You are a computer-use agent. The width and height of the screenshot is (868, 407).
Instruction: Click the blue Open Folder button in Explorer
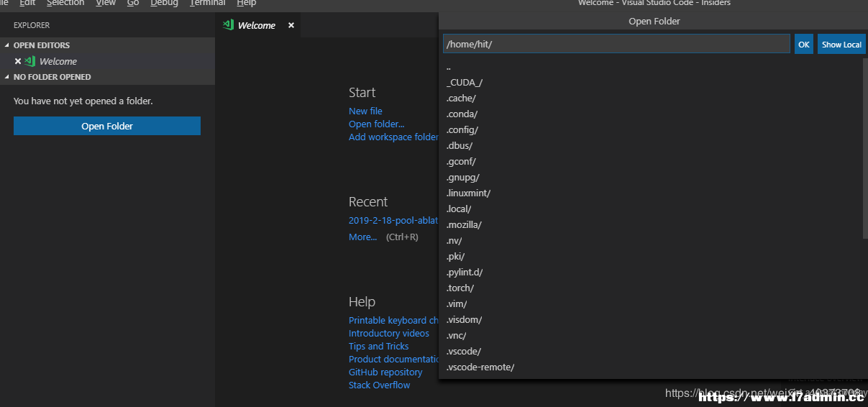point(107,126)
